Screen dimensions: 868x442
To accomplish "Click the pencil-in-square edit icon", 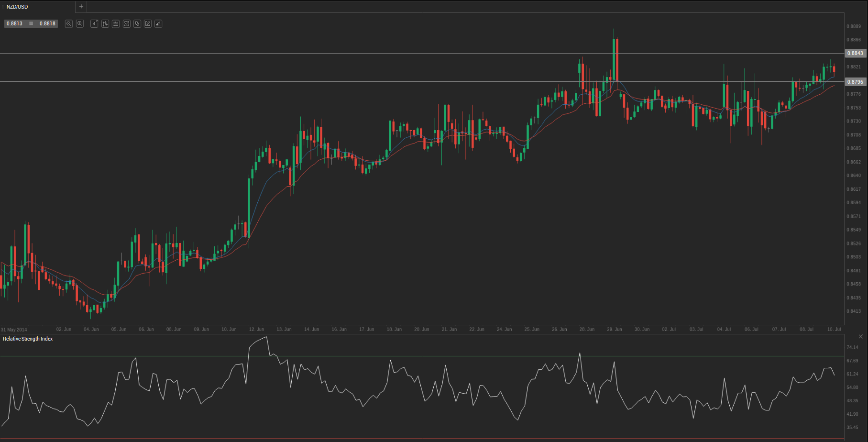I will tap(148, 23).
